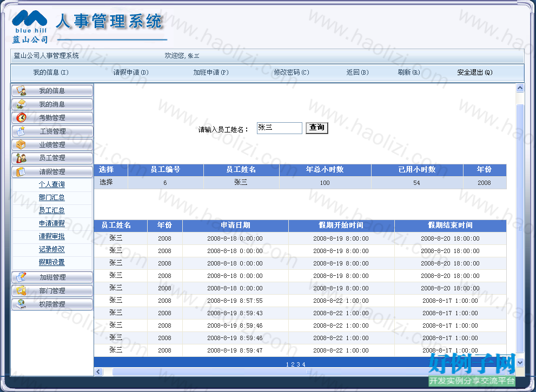Click the horizontal scrollbar left arrow

[x=99, y=371]
